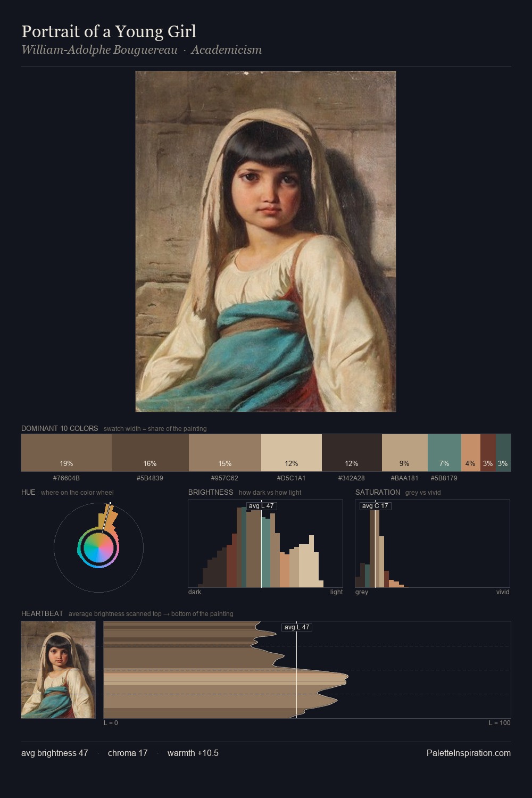Click the 'vivid' axis label

click(x=503, y=592)
